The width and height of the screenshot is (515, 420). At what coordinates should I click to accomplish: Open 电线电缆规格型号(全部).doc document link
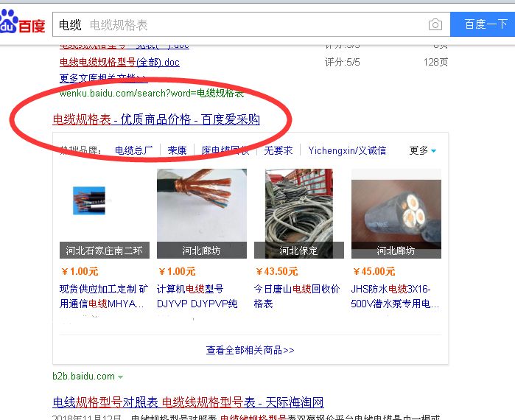coord(119,62)
